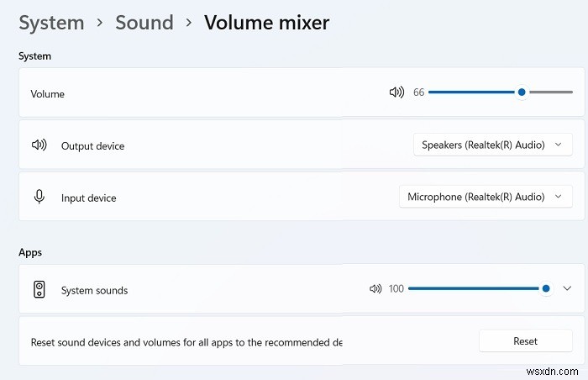Click the Output device speaker icon
The height and width of the screenshot is (380, 588).
[39, 145]
